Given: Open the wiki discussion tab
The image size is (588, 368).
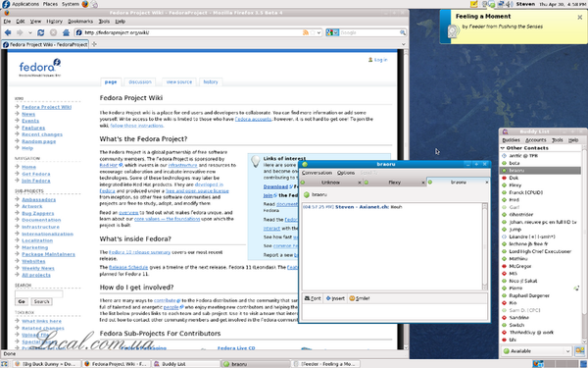Looking at the screenshot, I should click(x=140, y=81).
